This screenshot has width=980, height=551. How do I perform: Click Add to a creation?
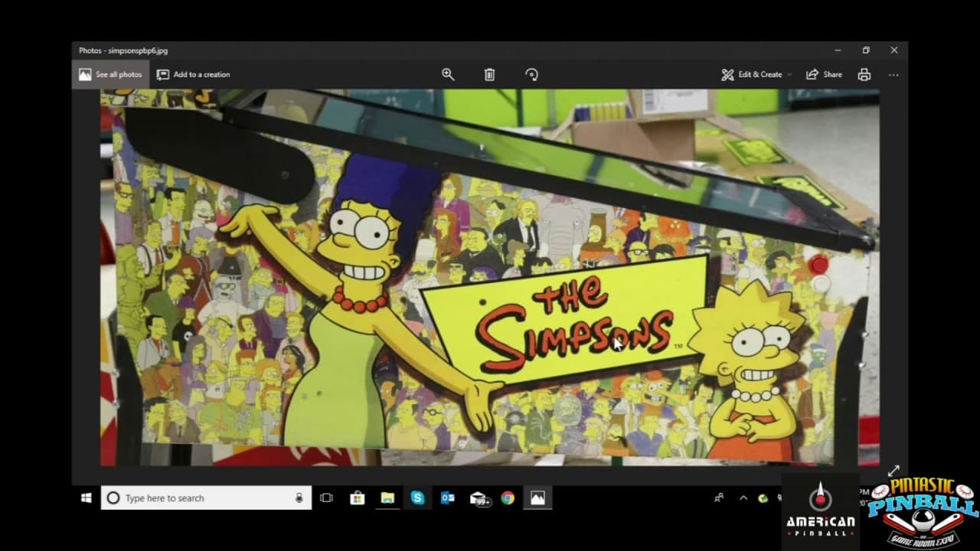coord(193,74)
